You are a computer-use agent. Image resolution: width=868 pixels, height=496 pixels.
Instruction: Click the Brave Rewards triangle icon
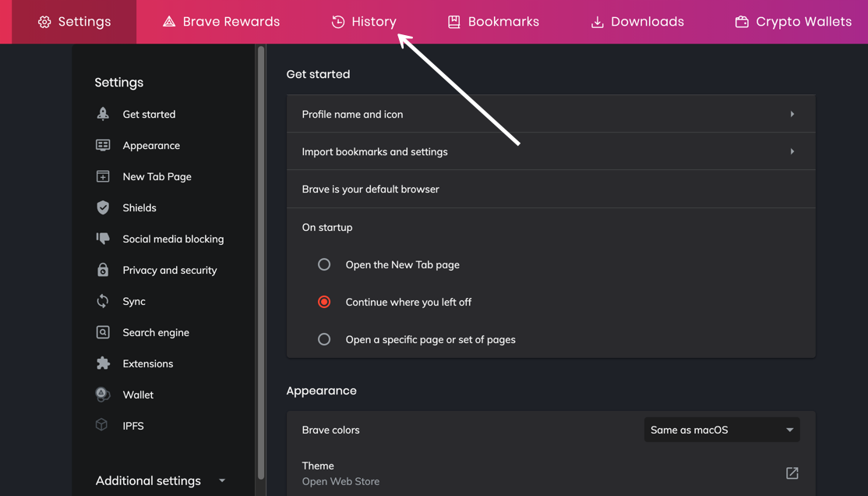pos(170,21)
